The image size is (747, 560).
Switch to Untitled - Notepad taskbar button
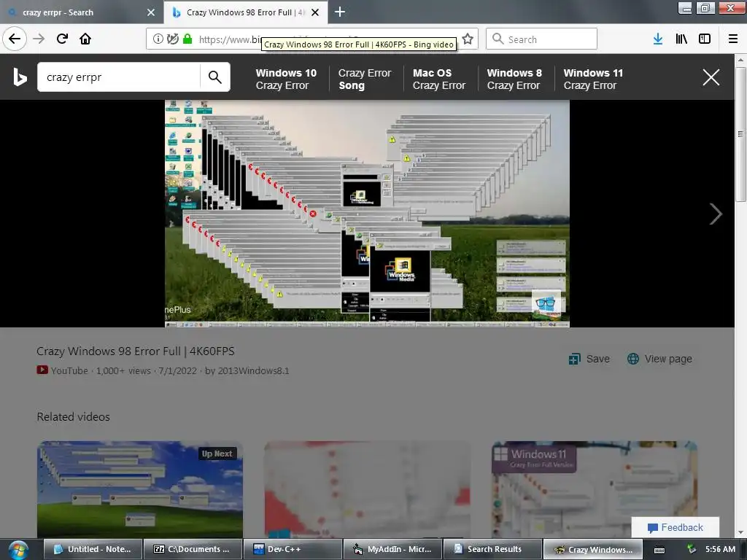click(x=93, y=550)
